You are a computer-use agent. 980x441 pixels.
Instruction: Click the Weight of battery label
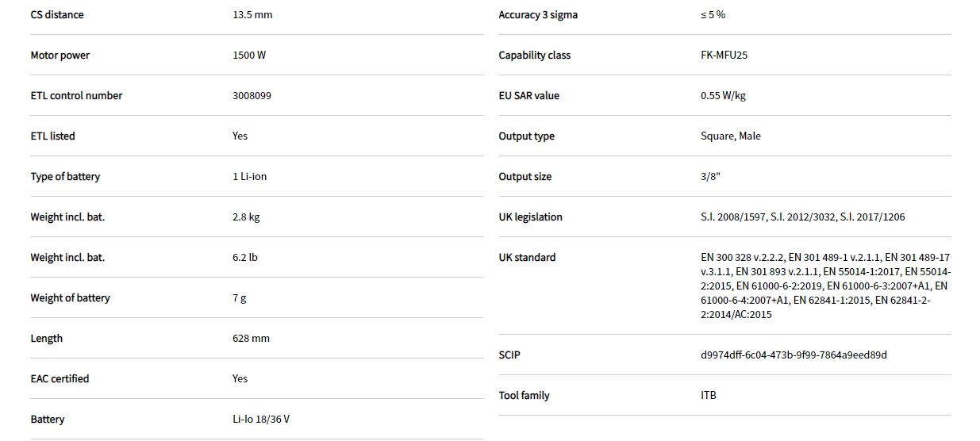point(71,298)
